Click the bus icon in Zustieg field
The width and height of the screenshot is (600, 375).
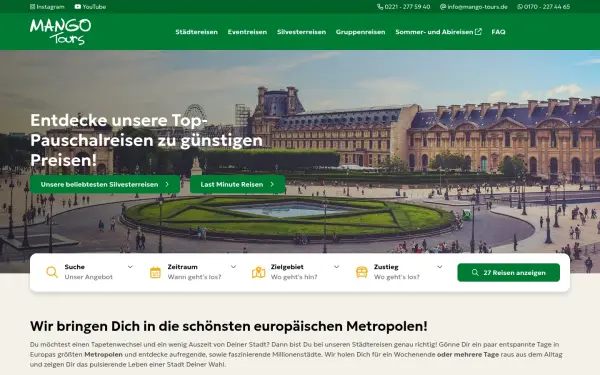point(362,272)
